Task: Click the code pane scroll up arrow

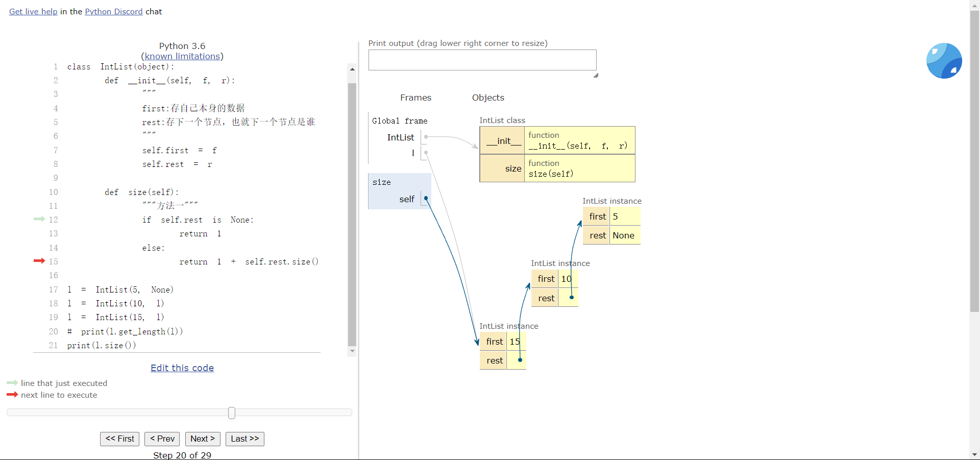Action: (352, 69)
